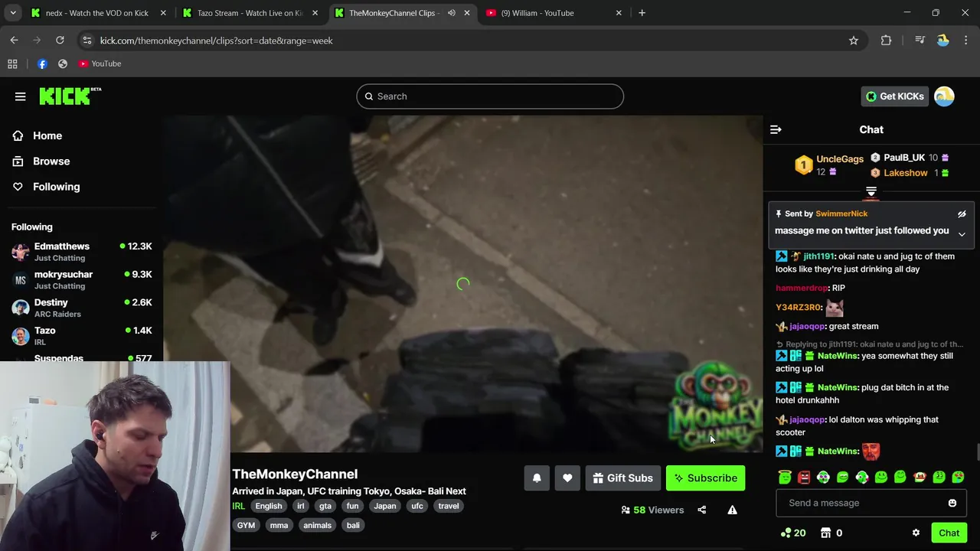The height and width of the screenshot is (551, 980).
Task: Click the Japan tag
Action: pyautogui.click(x=385, y=506)
